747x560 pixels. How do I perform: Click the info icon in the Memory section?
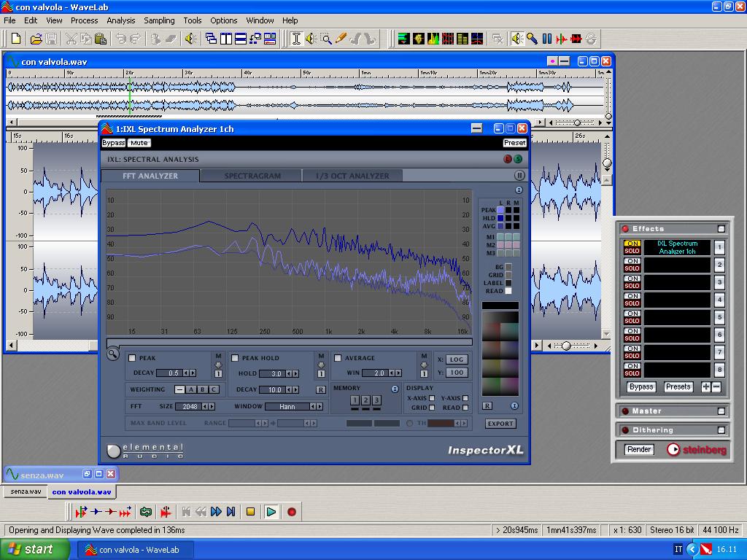point(395,389)
